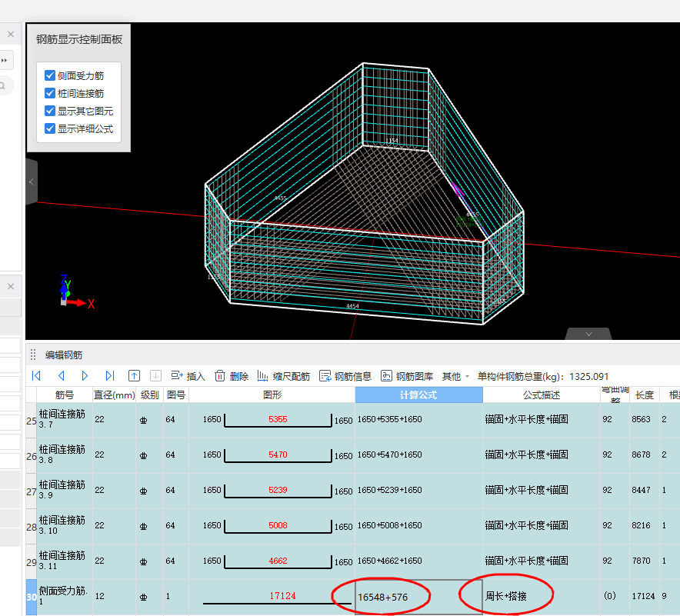Click the 图号 column header
This screenshot has width=680, height=616.
pyautogui.click(x=176, y=395)
